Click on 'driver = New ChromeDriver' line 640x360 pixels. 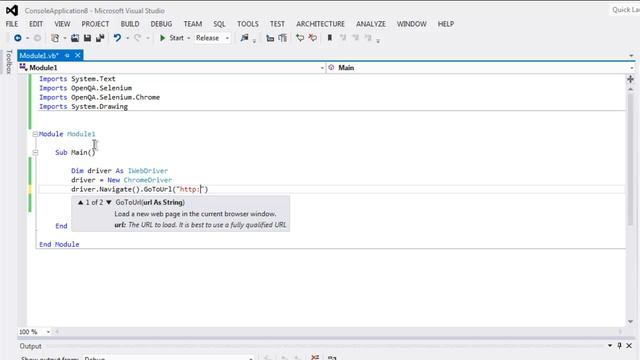pyautogui.click(x=121, y=180)
